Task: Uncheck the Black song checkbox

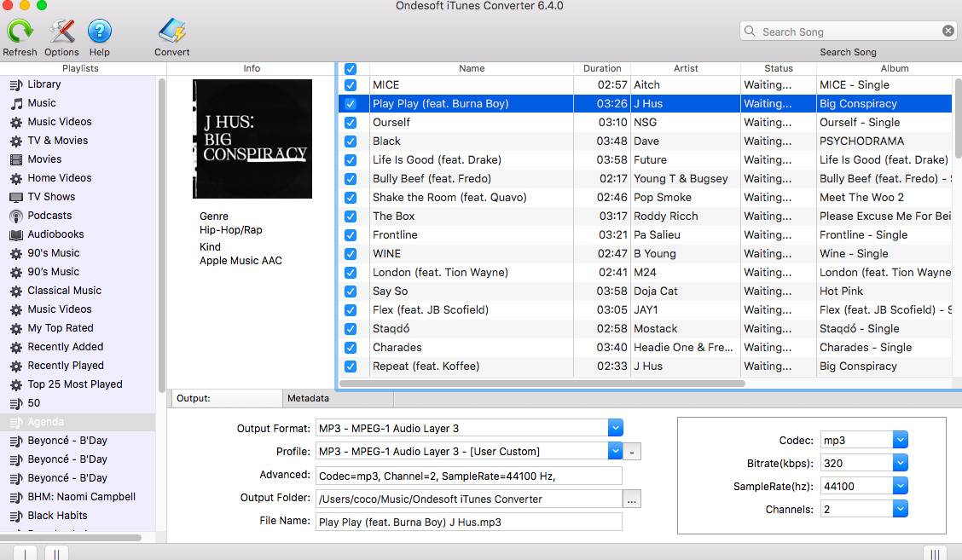Action: click(x=351, y=141)
